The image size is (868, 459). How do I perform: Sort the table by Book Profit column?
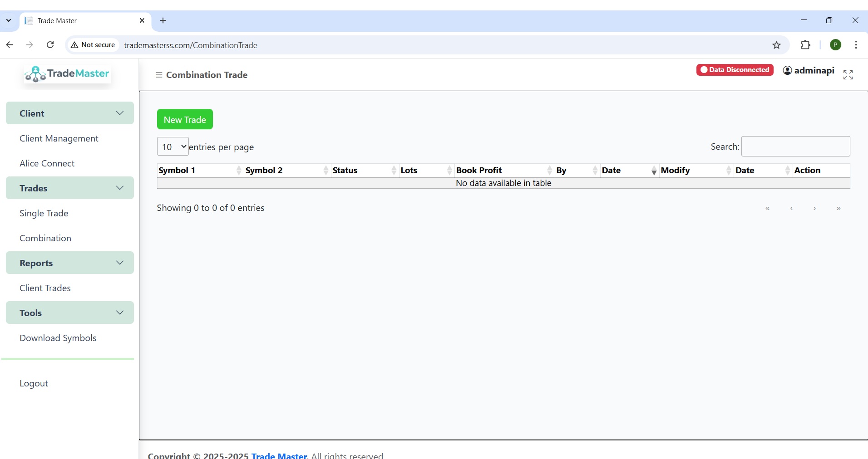503,171
